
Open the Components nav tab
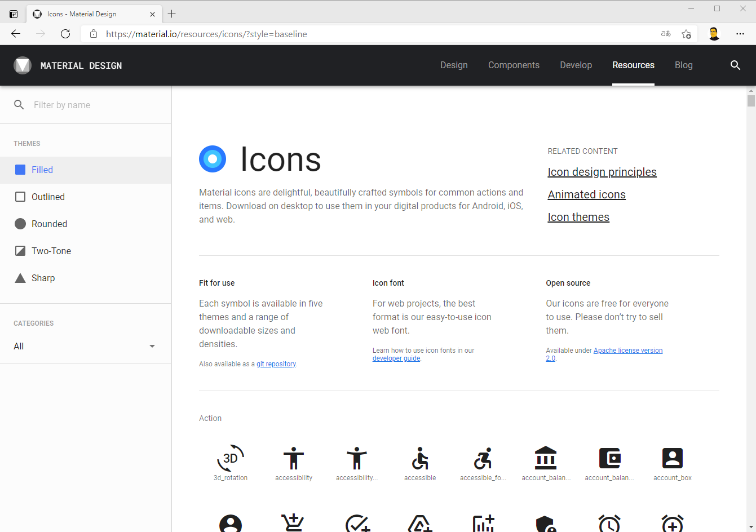[x=514, y=65]
